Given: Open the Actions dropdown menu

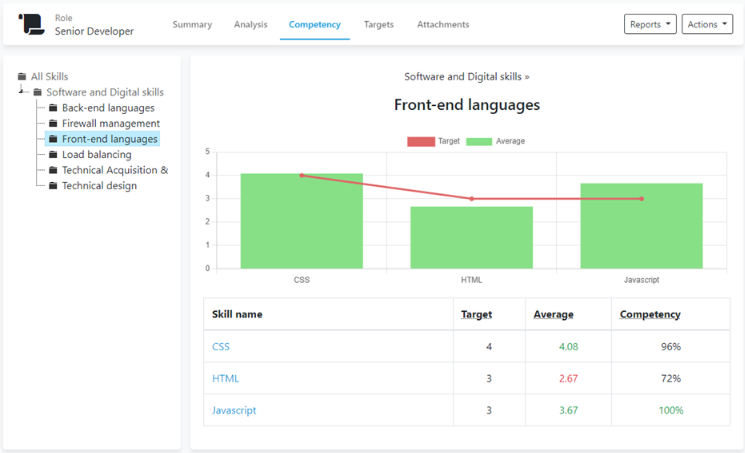Looking at the screenshot, I should click(x=707, y=24).
